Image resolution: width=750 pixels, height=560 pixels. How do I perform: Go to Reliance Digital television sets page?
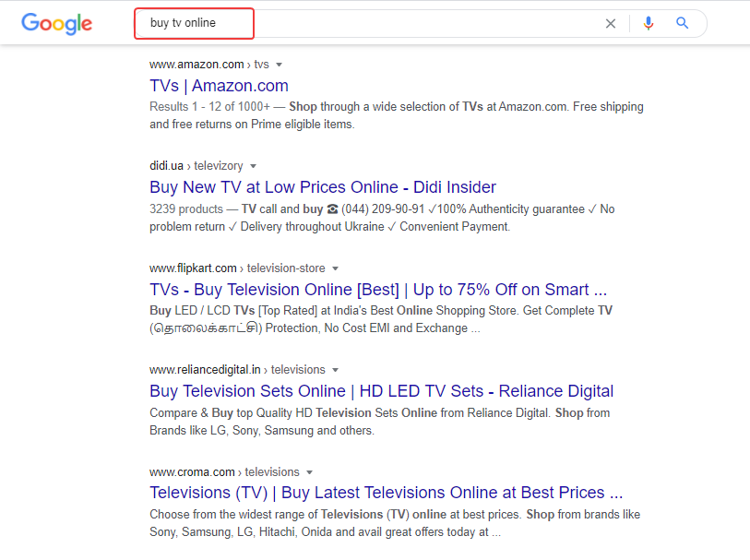pyautogui.click(x=381, y=390)
